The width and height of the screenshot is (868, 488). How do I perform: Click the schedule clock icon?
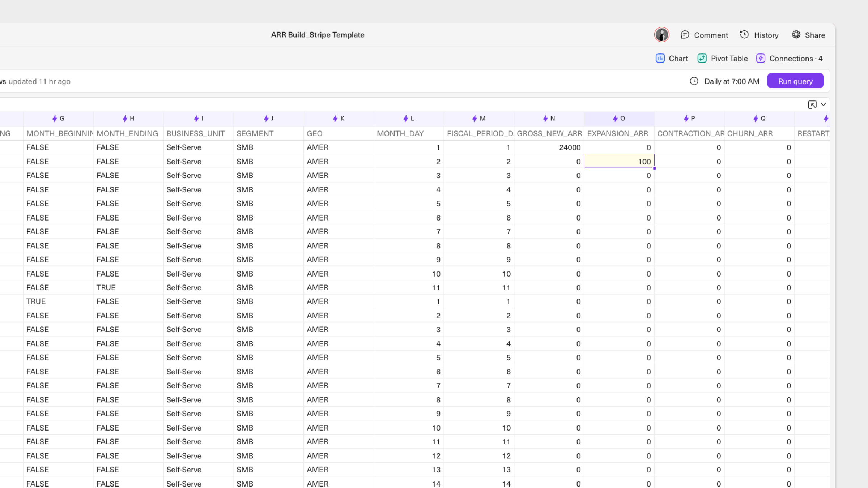(x=694, y=81)
